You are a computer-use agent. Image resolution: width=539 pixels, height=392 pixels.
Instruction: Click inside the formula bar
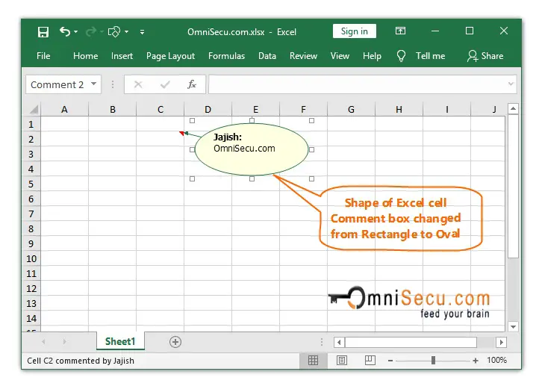(358, 84)
